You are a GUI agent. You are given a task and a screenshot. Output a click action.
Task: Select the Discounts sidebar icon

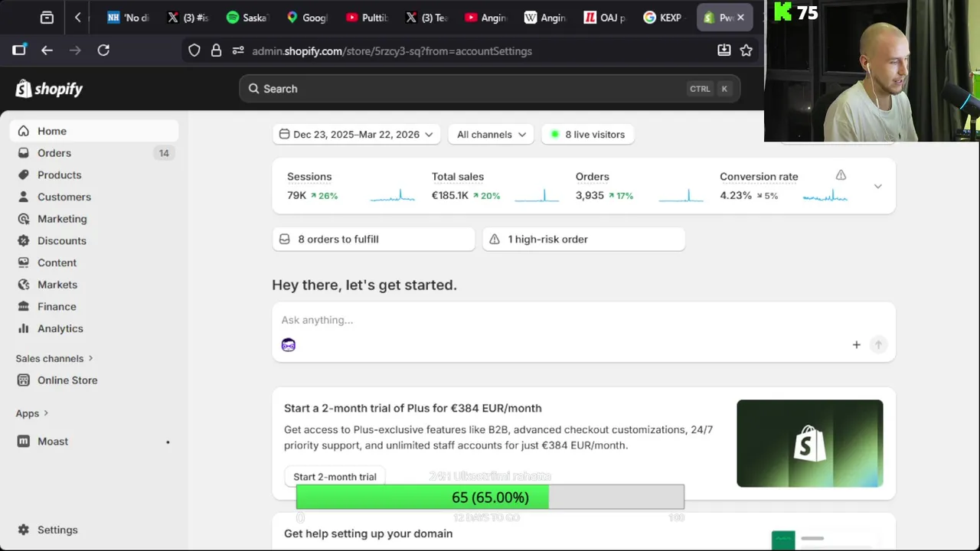coord(24,240)
